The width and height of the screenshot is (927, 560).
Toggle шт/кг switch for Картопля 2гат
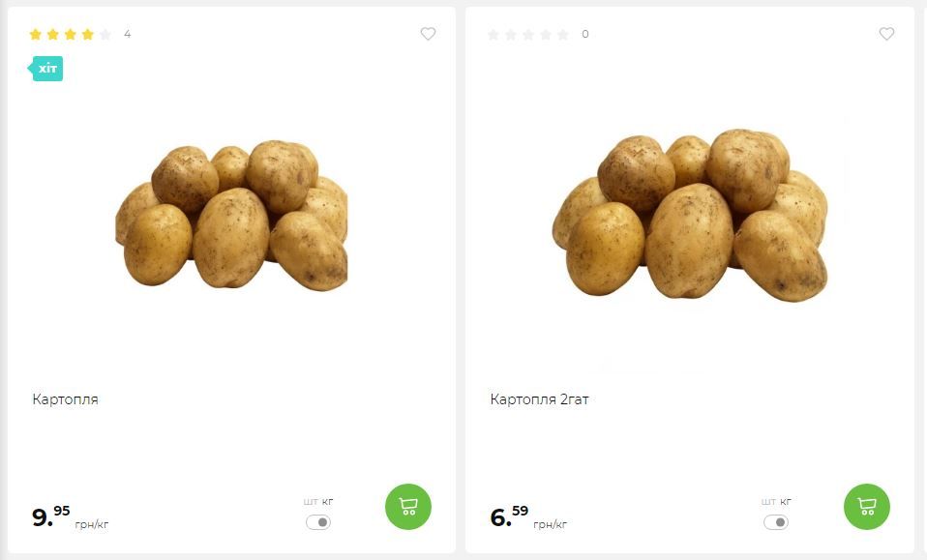pos(776,522)
